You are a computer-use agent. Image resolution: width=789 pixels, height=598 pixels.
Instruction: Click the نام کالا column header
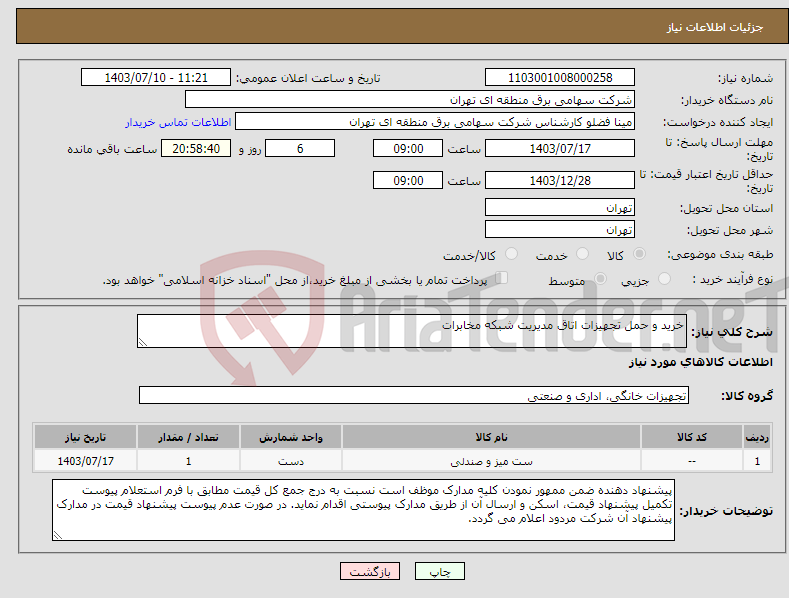(x=491, y=437)
